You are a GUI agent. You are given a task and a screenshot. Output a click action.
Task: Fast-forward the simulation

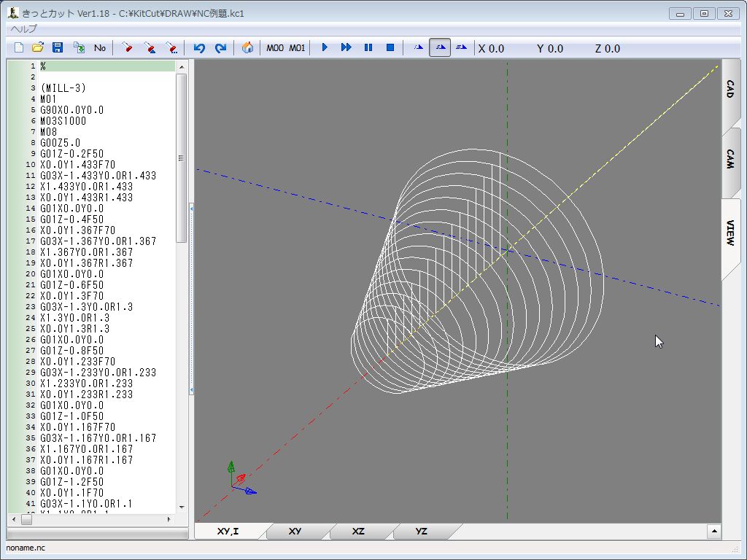pos(347,47)
